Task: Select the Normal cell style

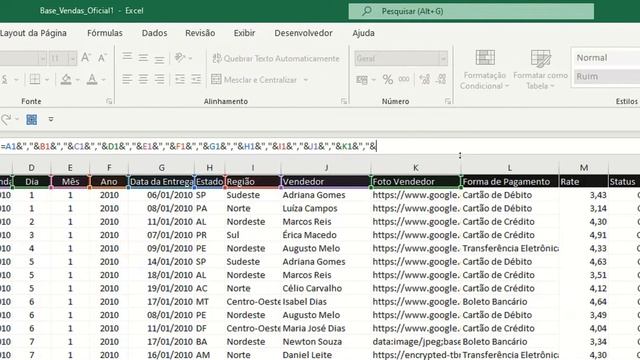Action: click(x=606, y=58)
